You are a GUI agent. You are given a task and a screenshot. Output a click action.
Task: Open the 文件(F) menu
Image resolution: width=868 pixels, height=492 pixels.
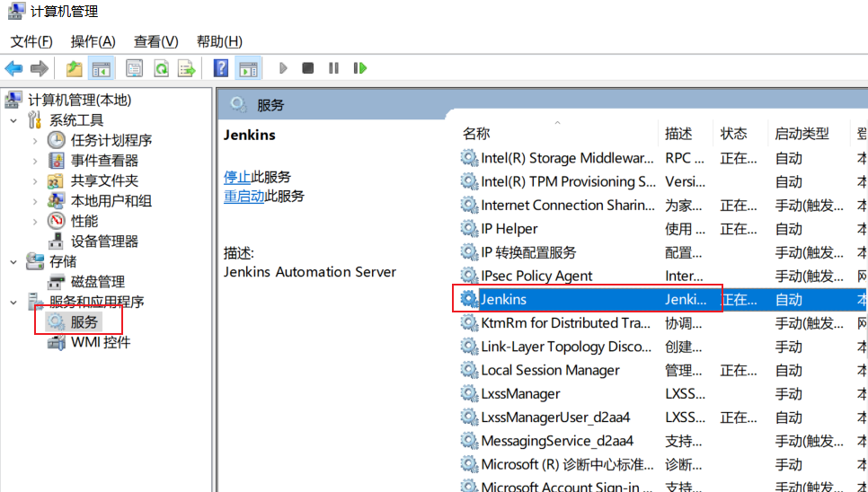click(x=31, y=41)
